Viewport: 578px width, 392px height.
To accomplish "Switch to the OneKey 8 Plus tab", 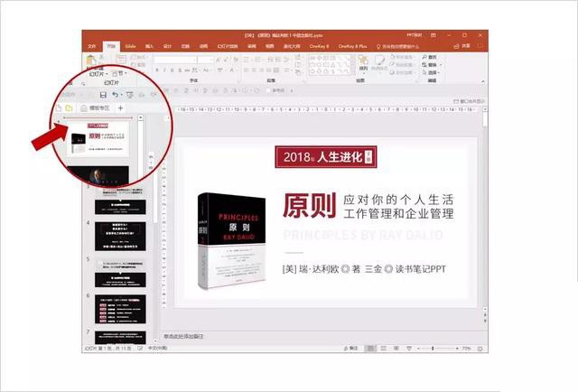I will click(x=352, y=46).
